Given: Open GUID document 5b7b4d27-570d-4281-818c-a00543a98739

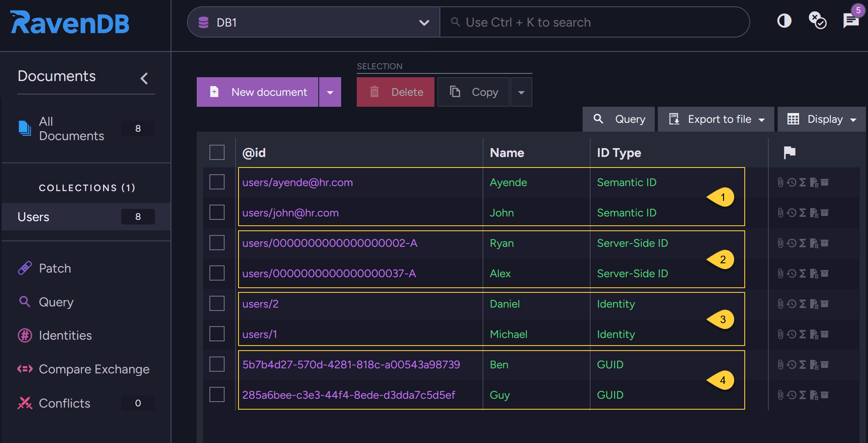Looking at the screenshot, I should (x=351, y=365).
